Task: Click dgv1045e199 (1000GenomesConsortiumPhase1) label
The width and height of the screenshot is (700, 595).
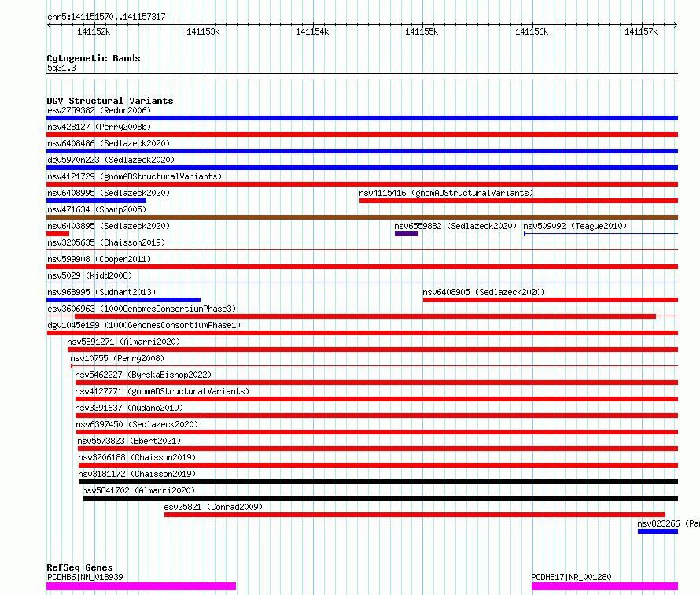Action: [144, 325]
